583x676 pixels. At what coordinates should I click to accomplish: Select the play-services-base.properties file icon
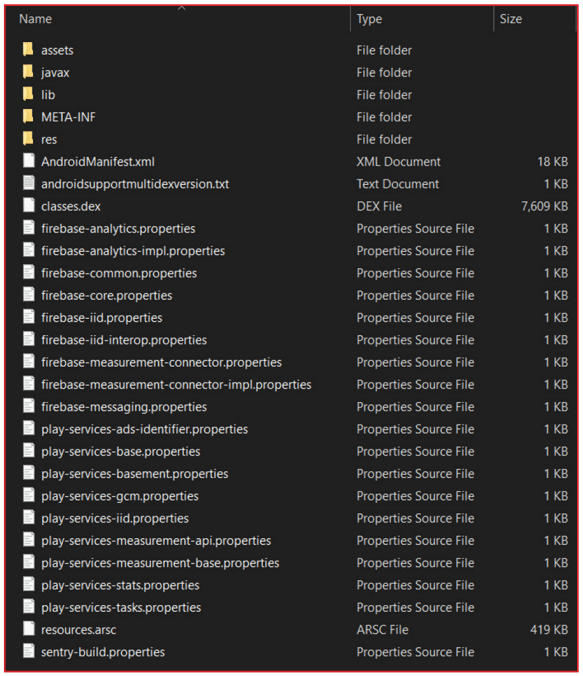(28, 451)
